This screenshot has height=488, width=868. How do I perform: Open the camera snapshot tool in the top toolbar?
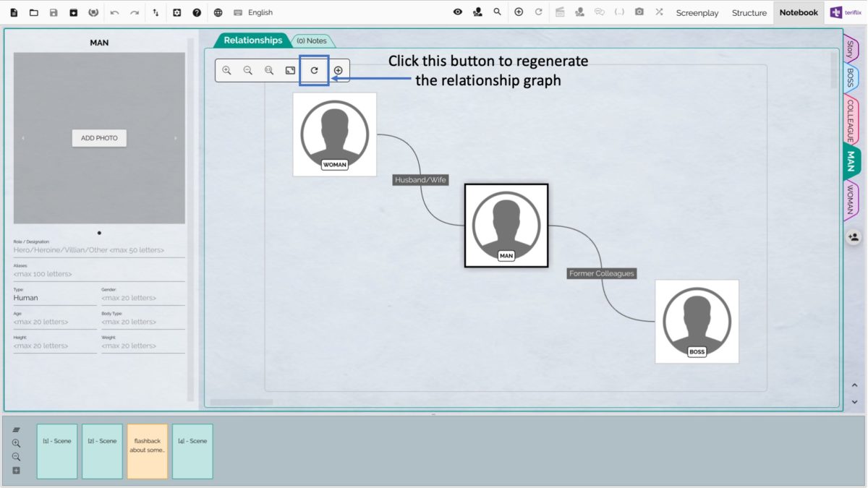point(639,12)
